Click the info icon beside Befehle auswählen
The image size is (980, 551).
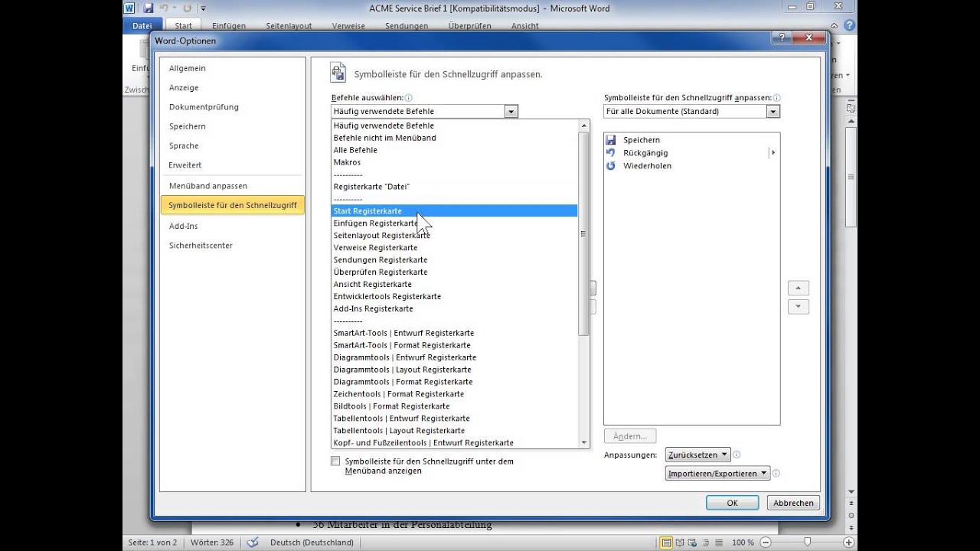point(409,98)
